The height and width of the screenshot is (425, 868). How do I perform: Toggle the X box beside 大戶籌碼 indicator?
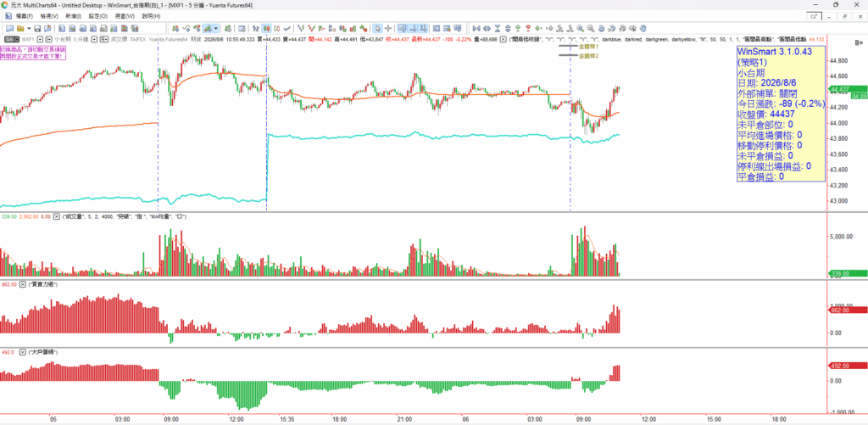point(23,352)
